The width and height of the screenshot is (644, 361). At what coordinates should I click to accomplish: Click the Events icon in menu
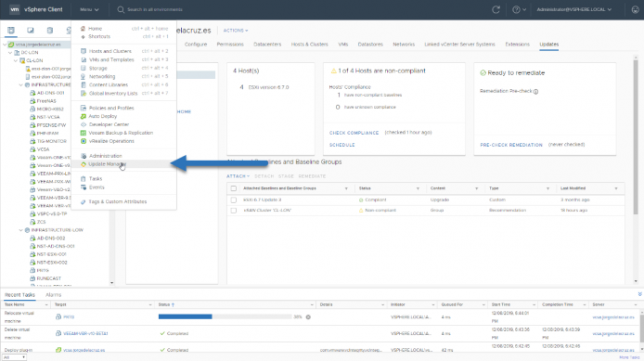pyautogui.click(x=83, y=187)
